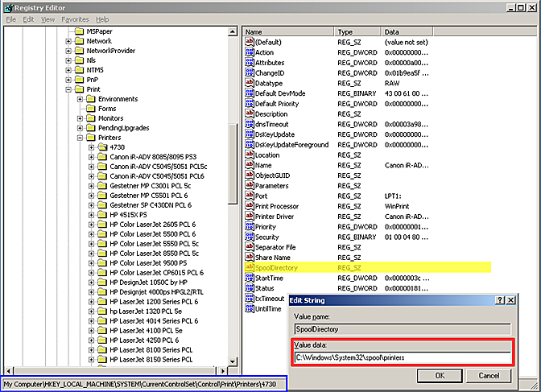Image resolution: width=541 pixels, height=392 pixels.
Task: Click the icon next to ChangeID
Action: 250,72
